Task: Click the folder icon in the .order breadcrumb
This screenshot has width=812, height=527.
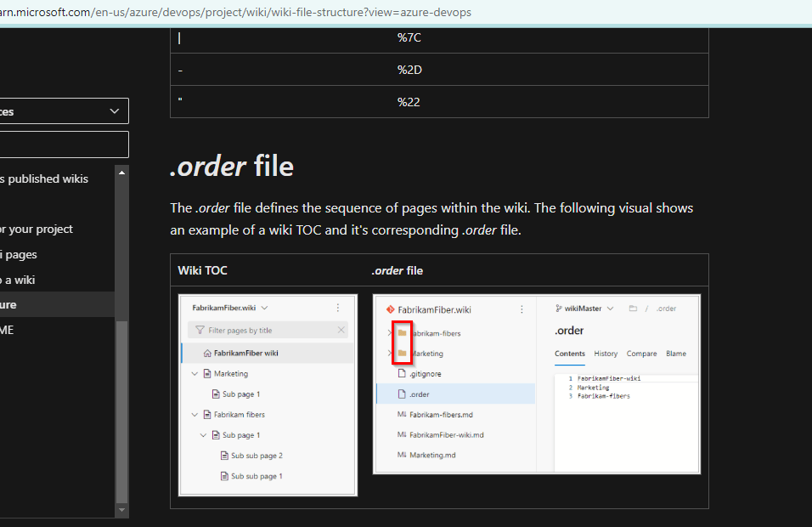Action: 632,308
